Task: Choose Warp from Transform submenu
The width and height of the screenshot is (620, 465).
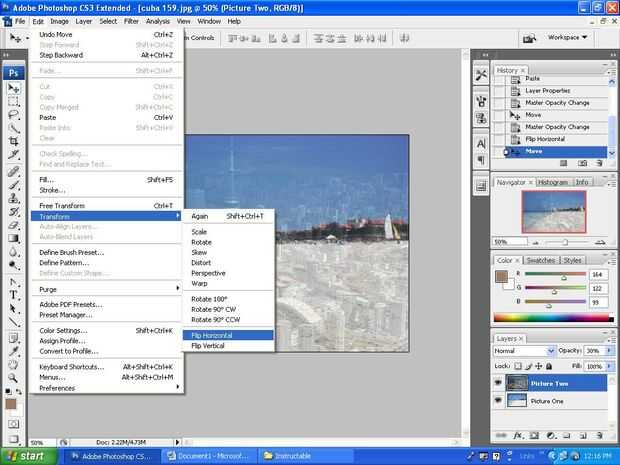Action: [228, 284]
